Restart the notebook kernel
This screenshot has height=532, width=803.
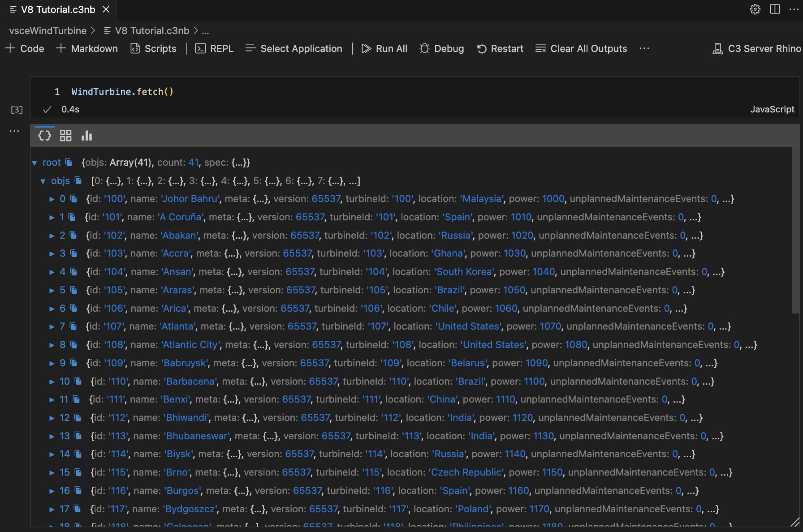(x=500, y=48)
